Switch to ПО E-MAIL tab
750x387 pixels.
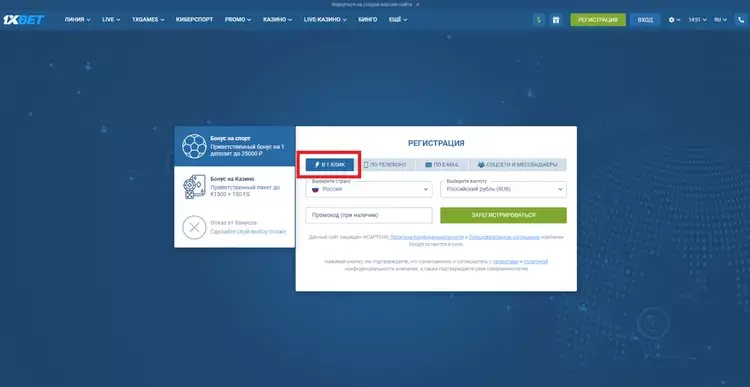coord(441,165)
